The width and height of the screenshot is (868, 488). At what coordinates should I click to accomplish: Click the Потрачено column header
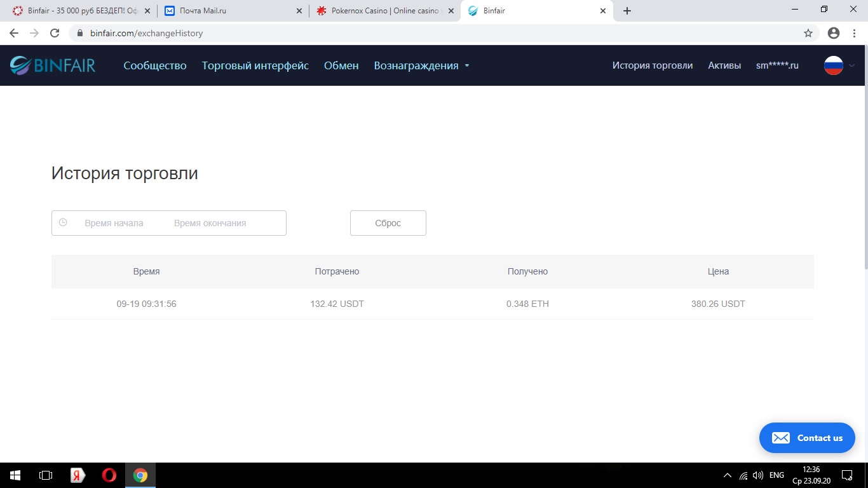(x=337, y=271)
